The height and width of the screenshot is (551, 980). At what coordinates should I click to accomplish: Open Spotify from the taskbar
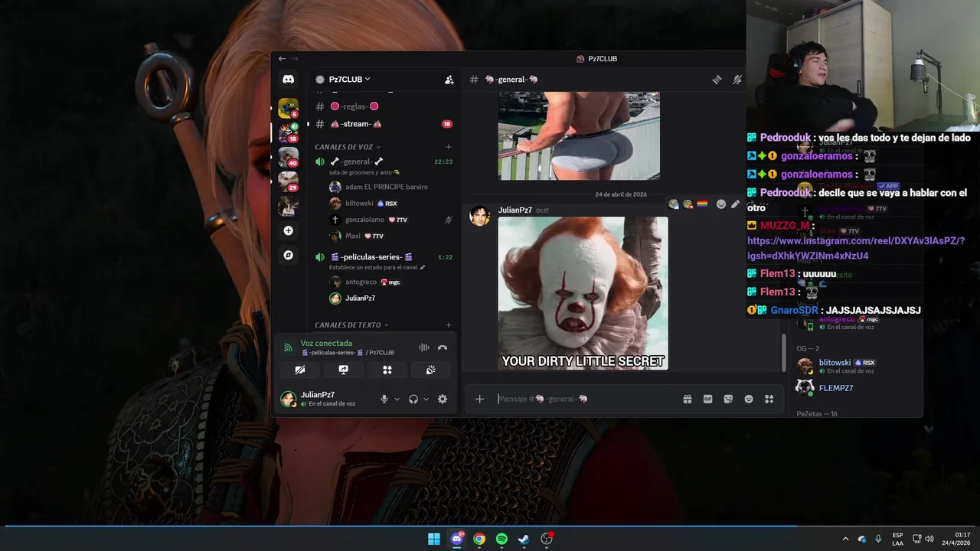click(501, 539)
